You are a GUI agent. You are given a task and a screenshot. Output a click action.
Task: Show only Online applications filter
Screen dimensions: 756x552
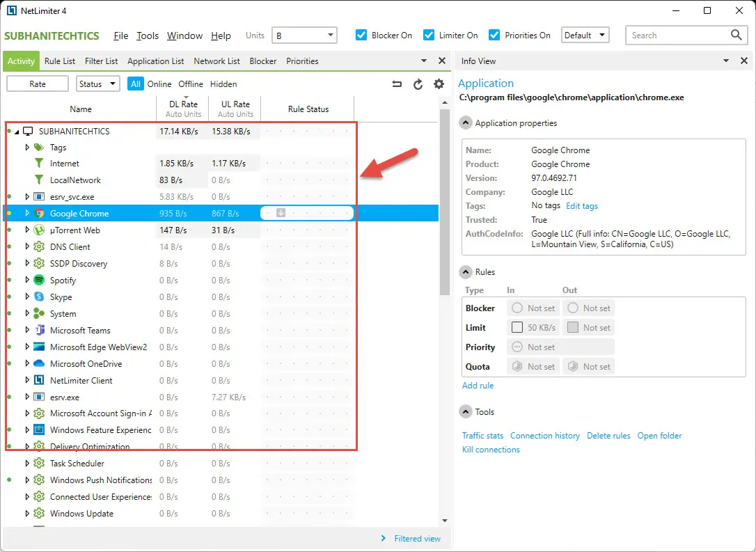(159, 84)
